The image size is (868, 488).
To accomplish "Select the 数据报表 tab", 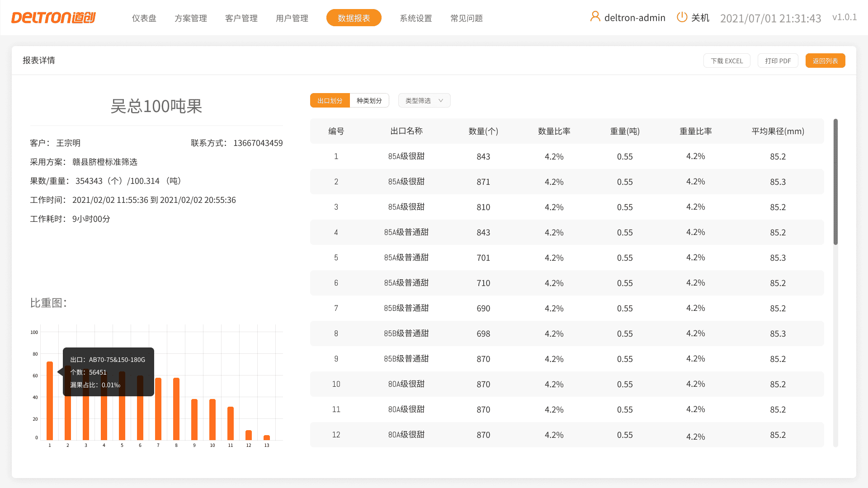I will click(354, 18).
